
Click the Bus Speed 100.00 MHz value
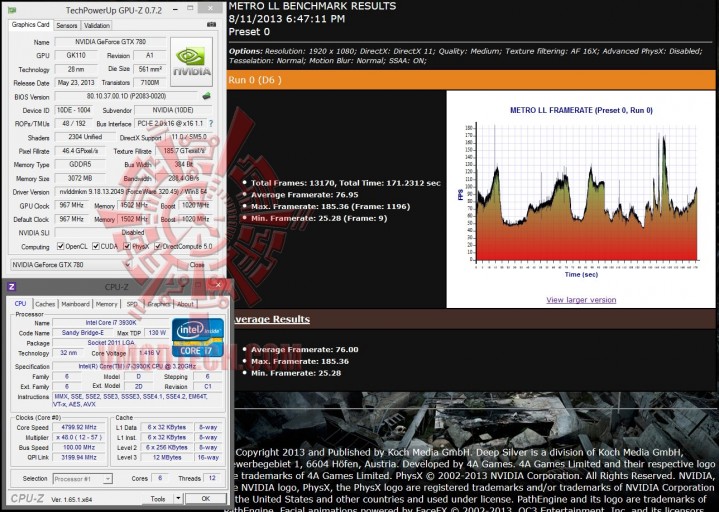point(79,447)
